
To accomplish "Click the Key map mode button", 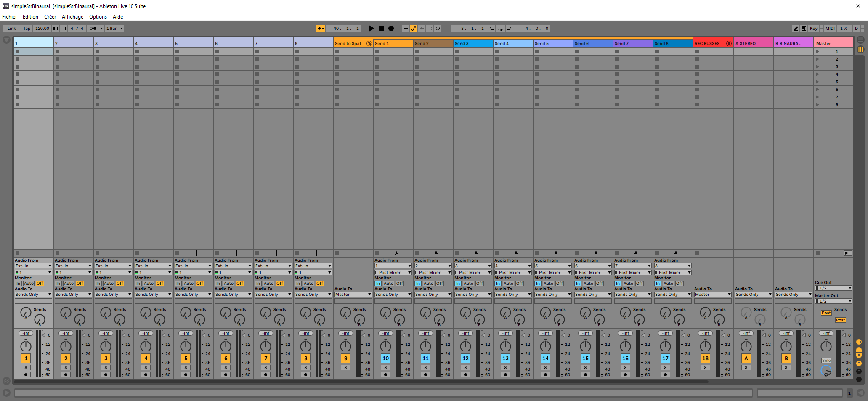I will click(x=814, y=29).
